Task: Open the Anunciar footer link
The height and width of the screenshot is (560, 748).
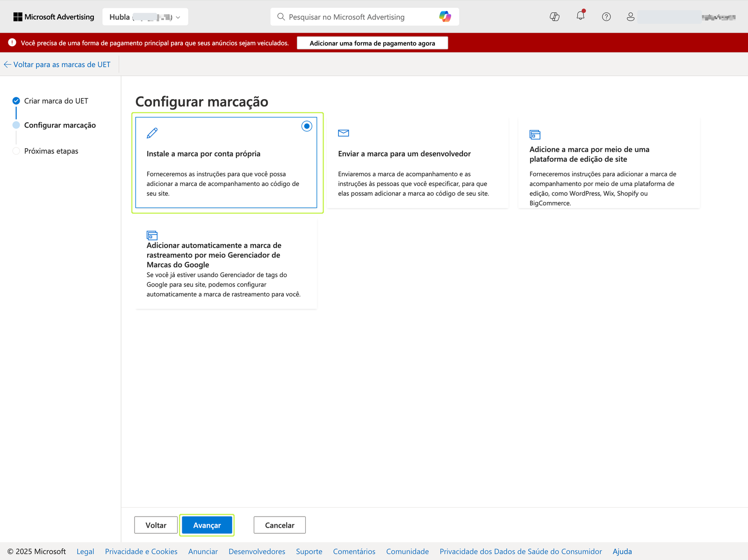Action: [x=203, y=552]
